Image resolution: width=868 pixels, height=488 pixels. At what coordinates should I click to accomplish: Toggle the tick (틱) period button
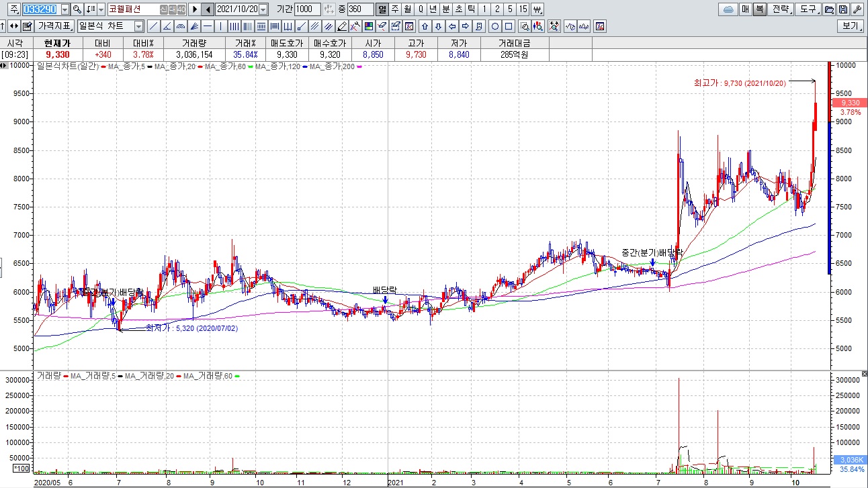click(471, 9)
